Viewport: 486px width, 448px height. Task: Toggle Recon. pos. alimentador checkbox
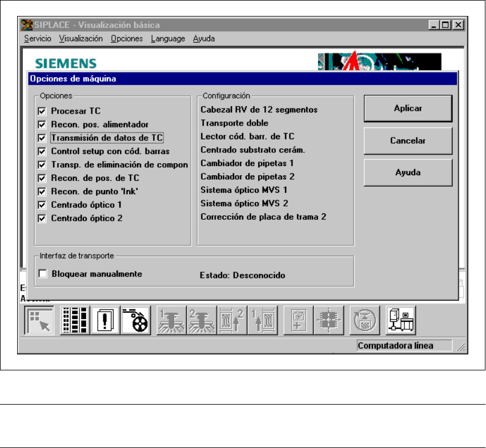[42, 124]
